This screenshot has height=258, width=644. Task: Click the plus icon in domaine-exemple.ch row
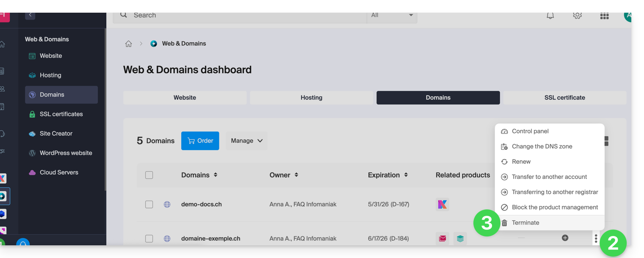565,238
